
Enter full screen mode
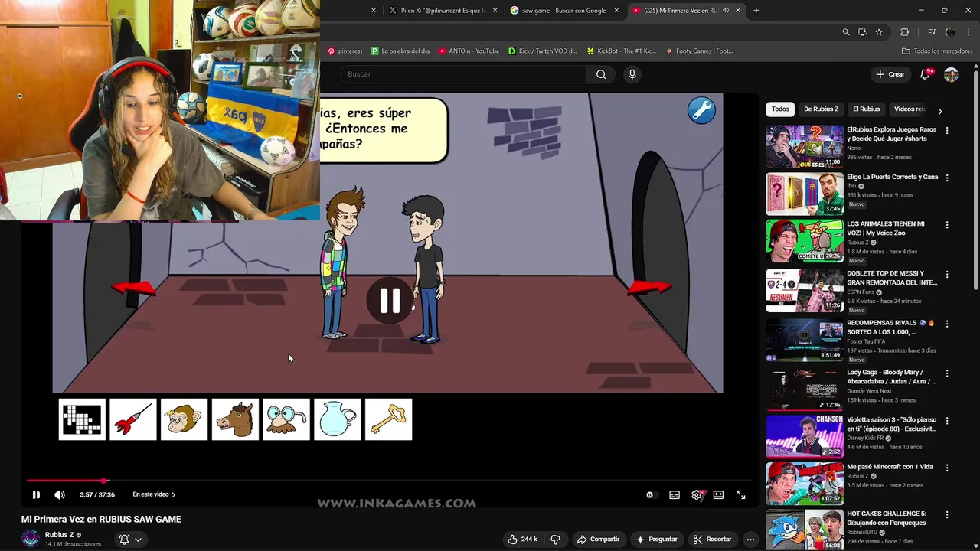(x=741, y=495)
